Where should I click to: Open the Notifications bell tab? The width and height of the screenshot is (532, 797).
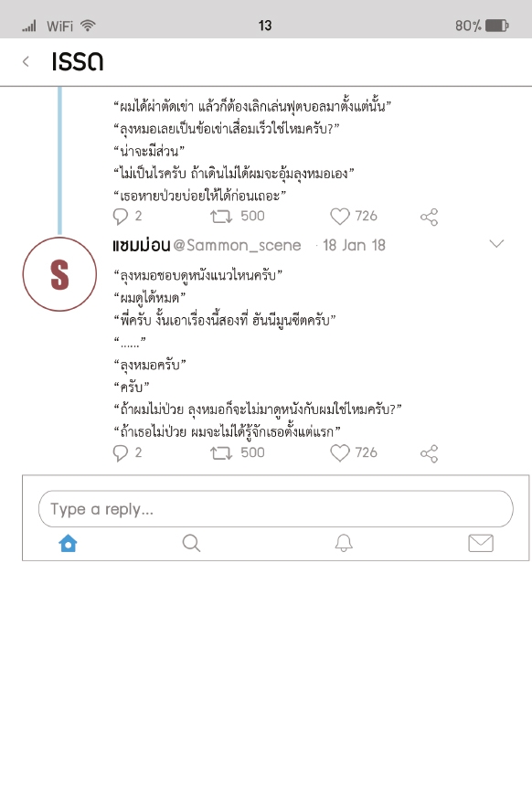click(344, 543)
